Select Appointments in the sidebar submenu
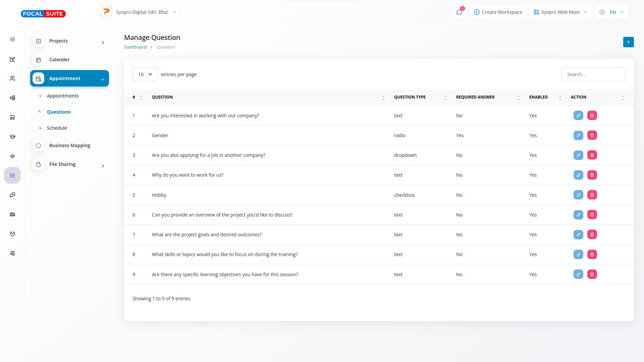 [63, 96]
